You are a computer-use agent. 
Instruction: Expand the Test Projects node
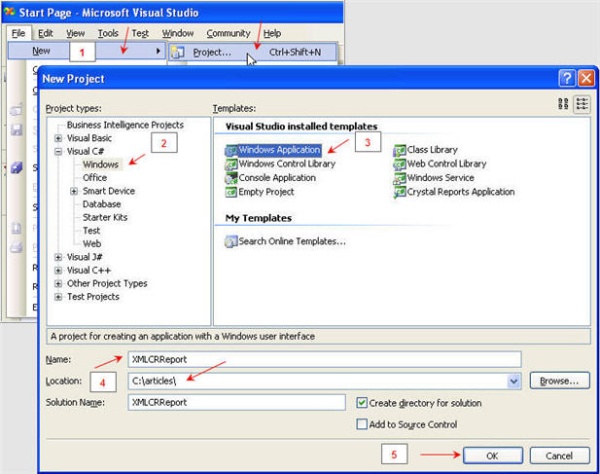coord(58,297)
